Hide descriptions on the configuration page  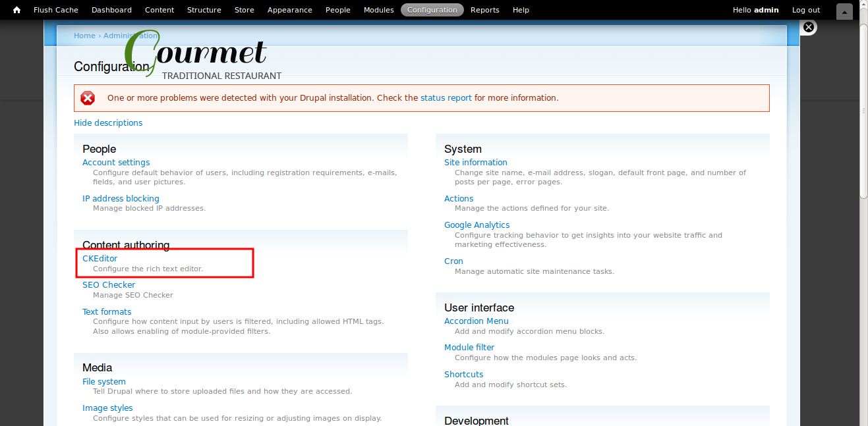108,122
